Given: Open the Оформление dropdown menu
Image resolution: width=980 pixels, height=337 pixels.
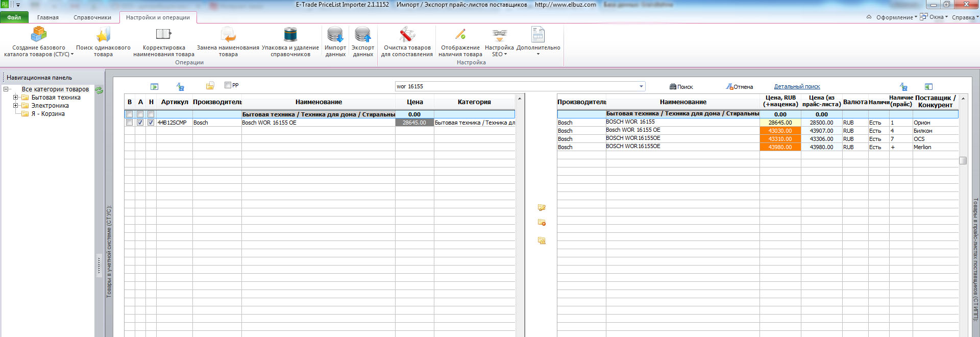Looking at the screenshot, I should pyautogui.click(x=896, y=17).
